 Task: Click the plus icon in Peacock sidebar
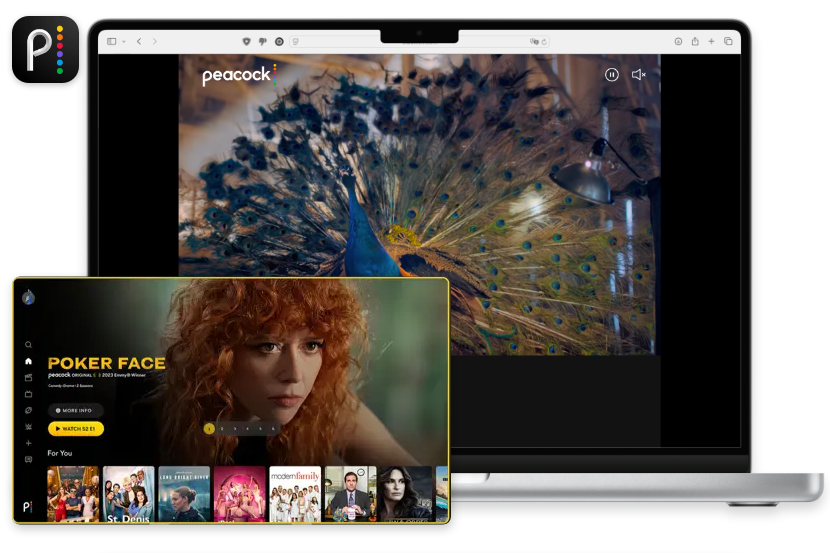tap(28, 443)
